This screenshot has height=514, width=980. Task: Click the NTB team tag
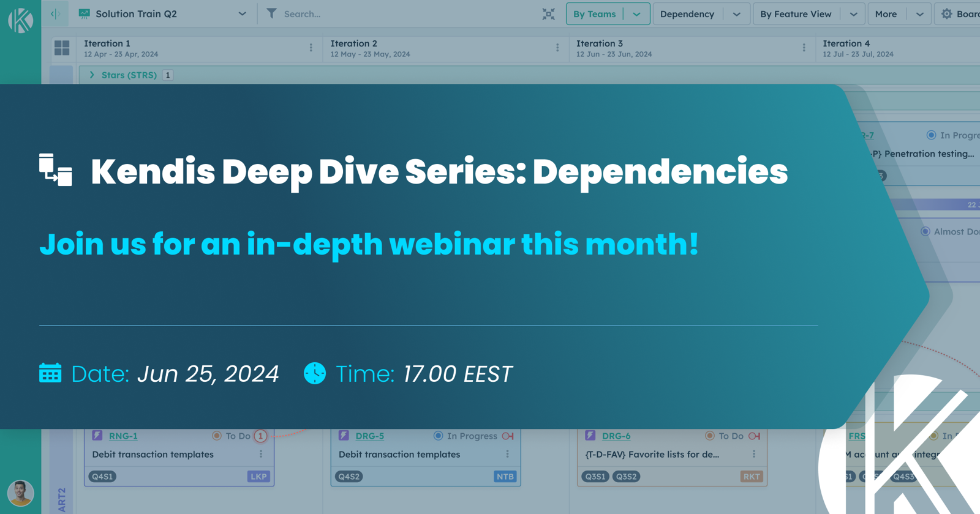(505, 477)
